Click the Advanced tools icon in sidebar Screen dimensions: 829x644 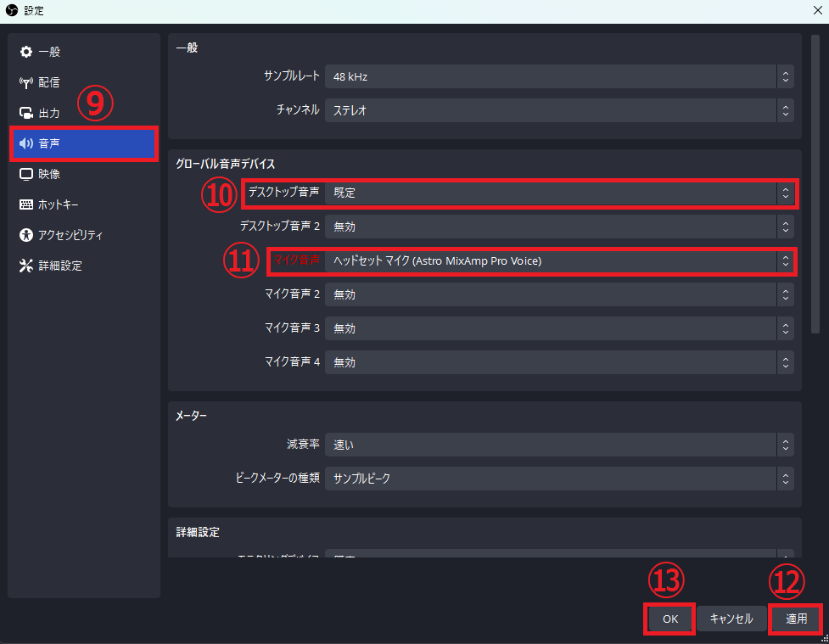point(26,266)
